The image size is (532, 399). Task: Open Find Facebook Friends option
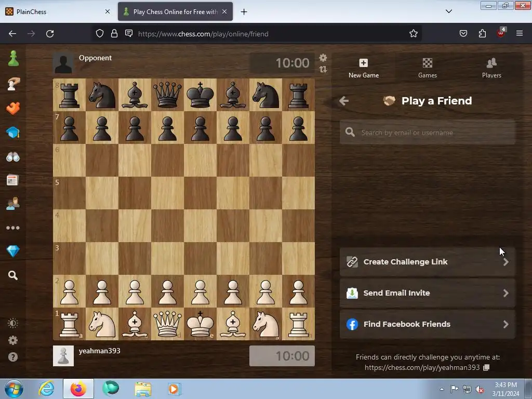428,324
